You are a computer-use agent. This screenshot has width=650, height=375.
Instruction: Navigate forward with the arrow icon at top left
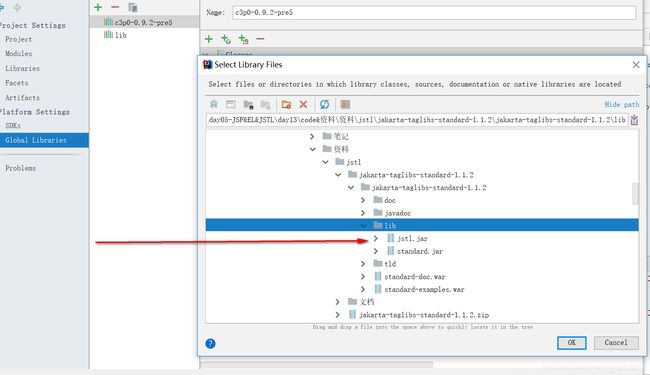(x=17, y=7)
